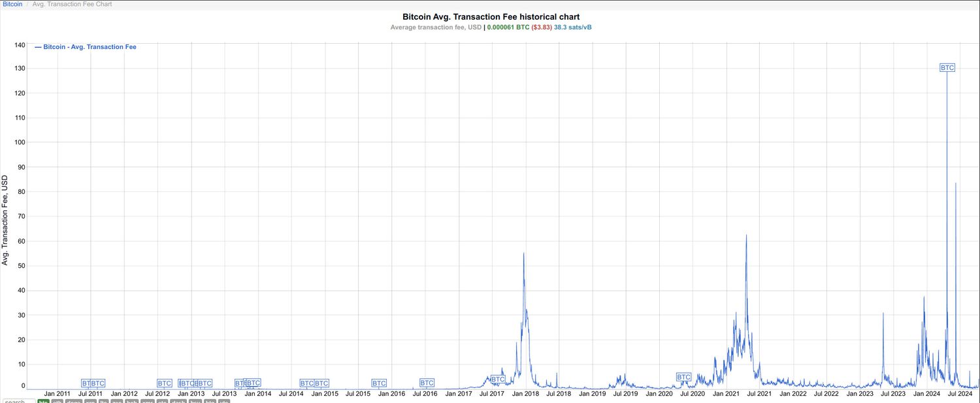
Task: Click the '0.000061 BTC' fee value
Action: tap(508, 27)
